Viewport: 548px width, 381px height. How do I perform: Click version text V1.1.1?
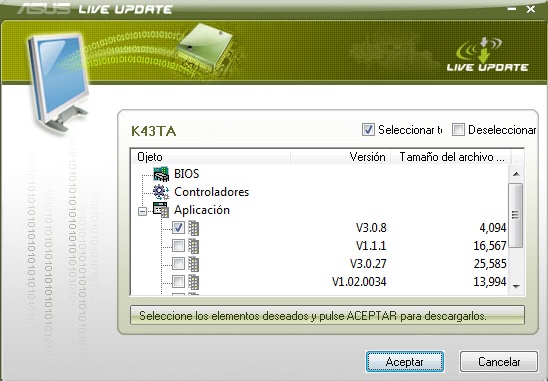click(371, 246)
